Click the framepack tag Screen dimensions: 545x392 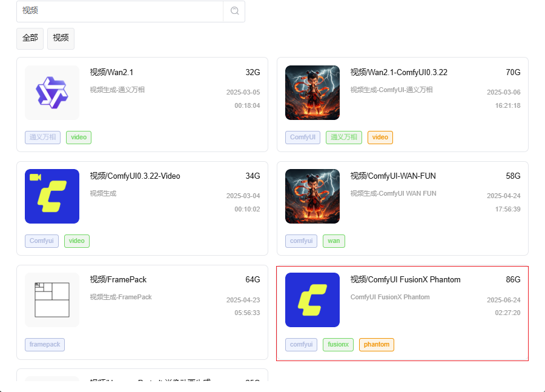pyautogui.click(x=45, y=345)
